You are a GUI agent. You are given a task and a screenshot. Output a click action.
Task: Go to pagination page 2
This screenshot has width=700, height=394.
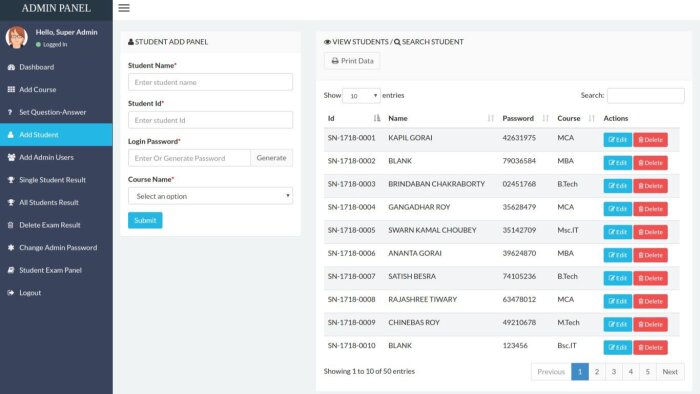(597, 372)
